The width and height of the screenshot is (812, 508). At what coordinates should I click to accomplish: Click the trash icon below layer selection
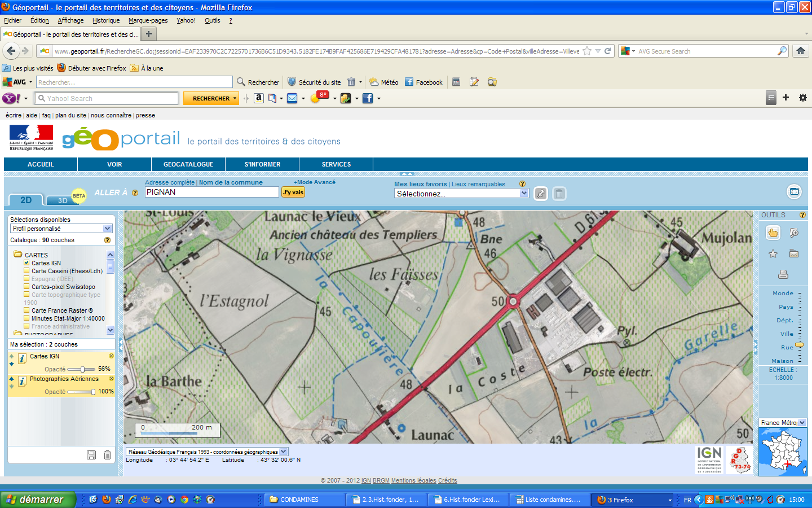click(x=107, y=455)
